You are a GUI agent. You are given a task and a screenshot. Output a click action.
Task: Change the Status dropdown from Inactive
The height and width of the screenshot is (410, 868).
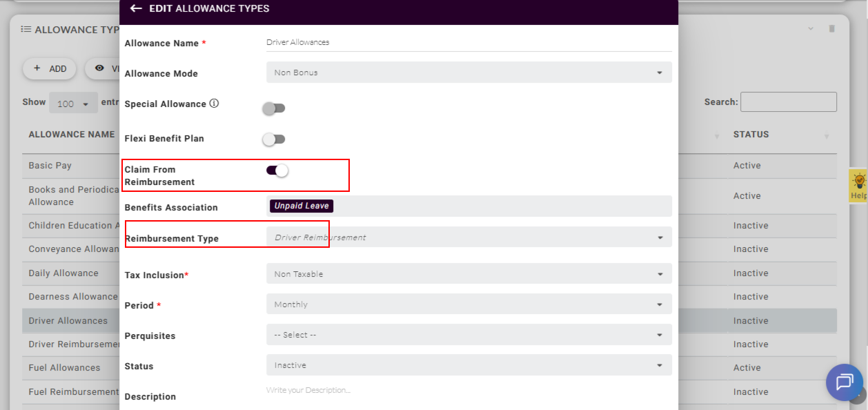coord(468,365)
